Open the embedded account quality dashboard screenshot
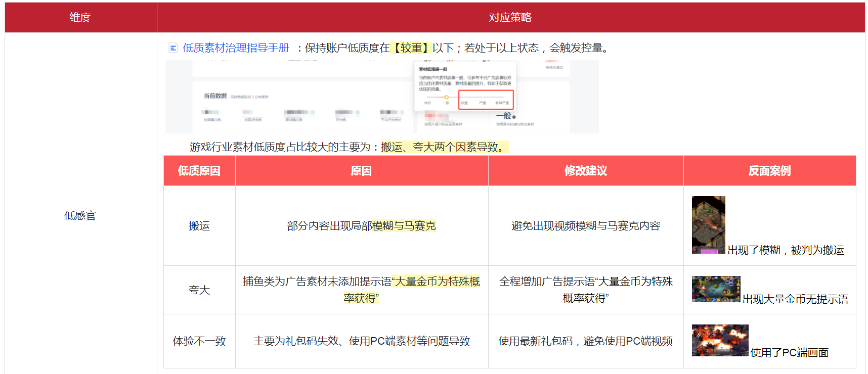Viewport: 868px width, 374px height. point(382,97)
